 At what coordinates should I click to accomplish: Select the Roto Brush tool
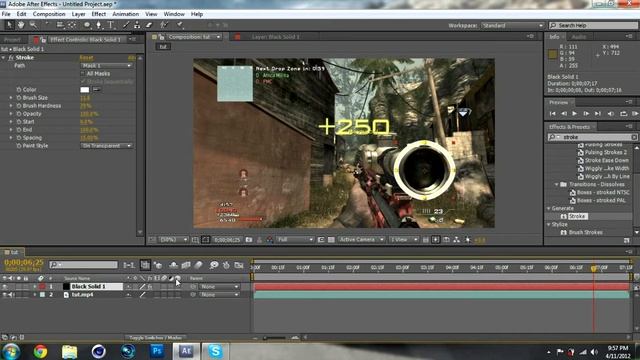164,25
